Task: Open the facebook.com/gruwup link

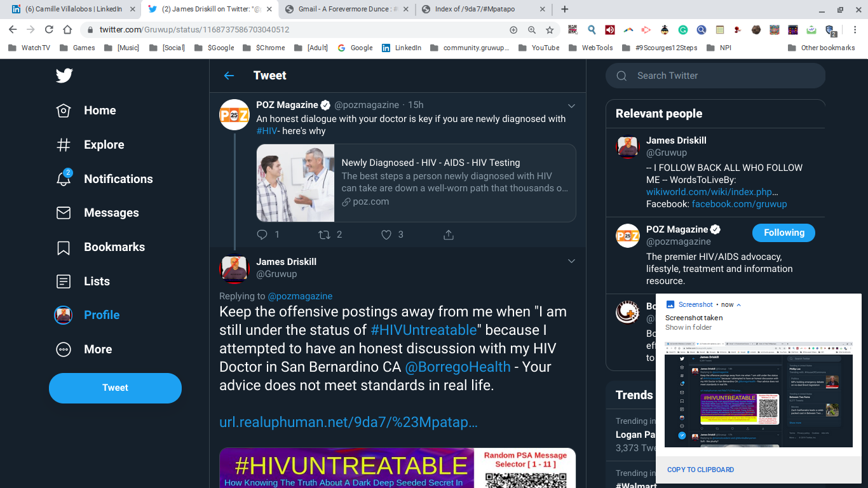Action: (739, 204)
